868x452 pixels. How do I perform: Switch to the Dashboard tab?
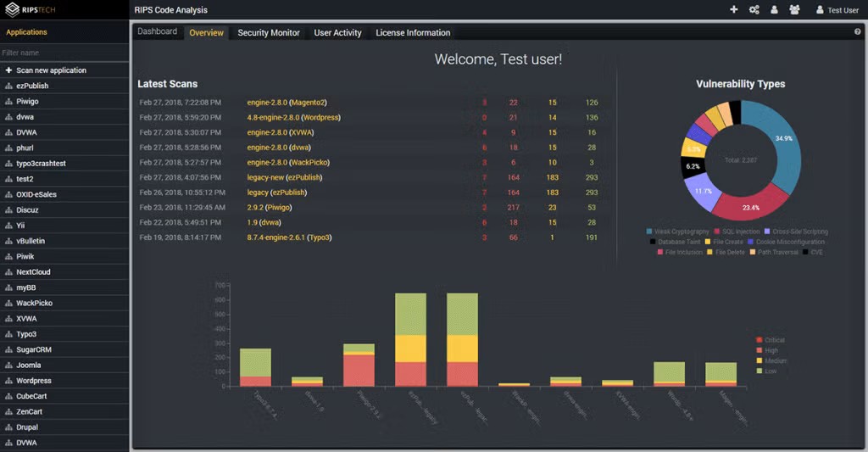click(x=157, y=31)
